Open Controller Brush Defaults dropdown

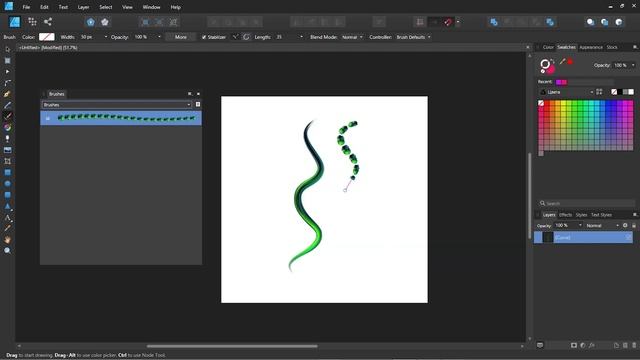[413, 37]
